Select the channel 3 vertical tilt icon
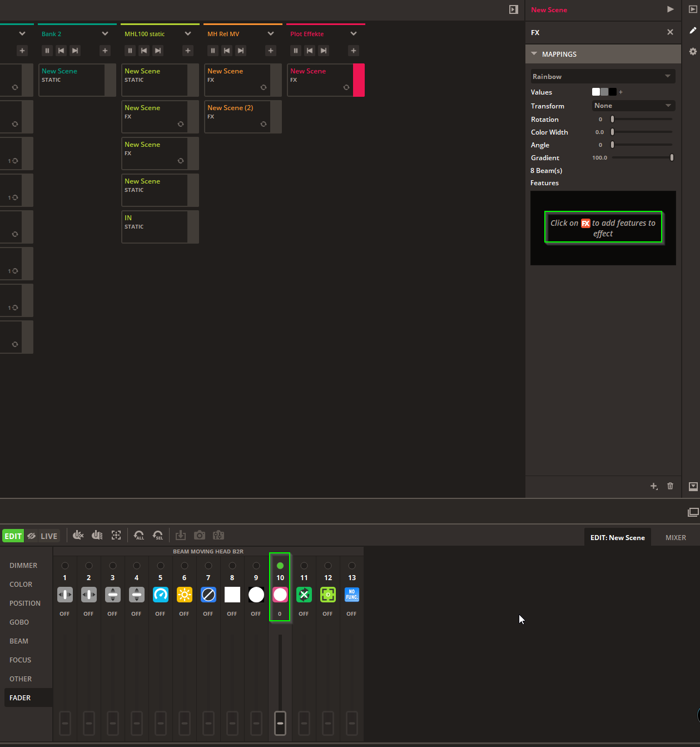 pyautogui.click(x=113, y=595)
